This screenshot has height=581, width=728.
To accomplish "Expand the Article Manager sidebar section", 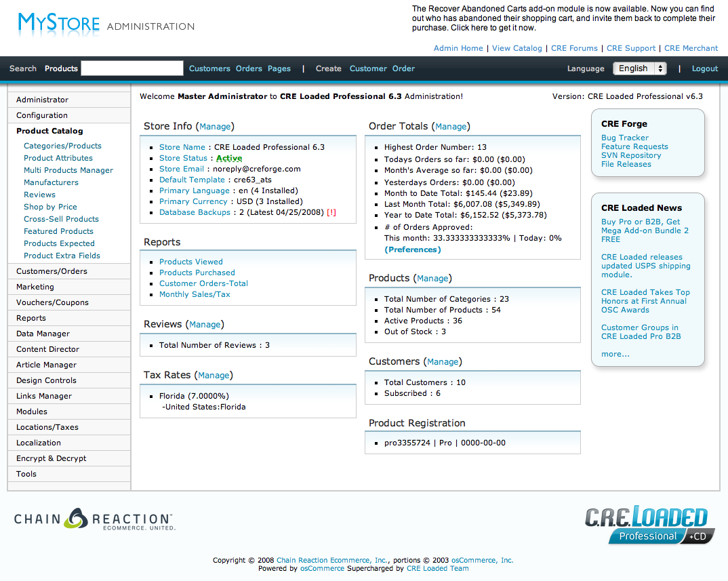I will click(69, 365).
